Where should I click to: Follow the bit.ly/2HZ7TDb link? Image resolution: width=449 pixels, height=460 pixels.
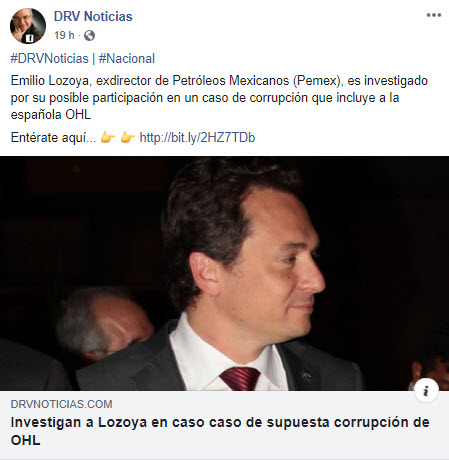pyautogui.click(x=197, y=137)
